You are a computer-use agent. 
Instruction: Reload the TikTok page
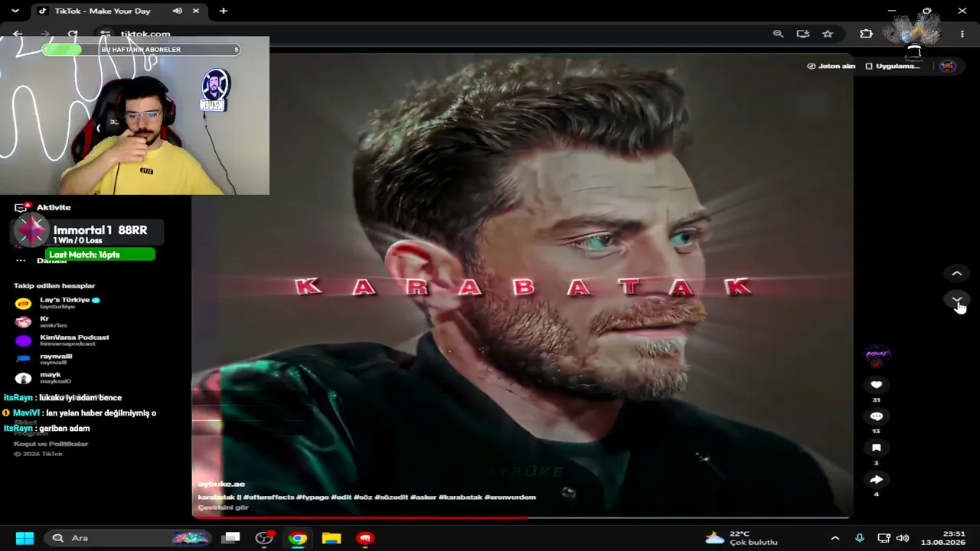(x=73, y=34)
